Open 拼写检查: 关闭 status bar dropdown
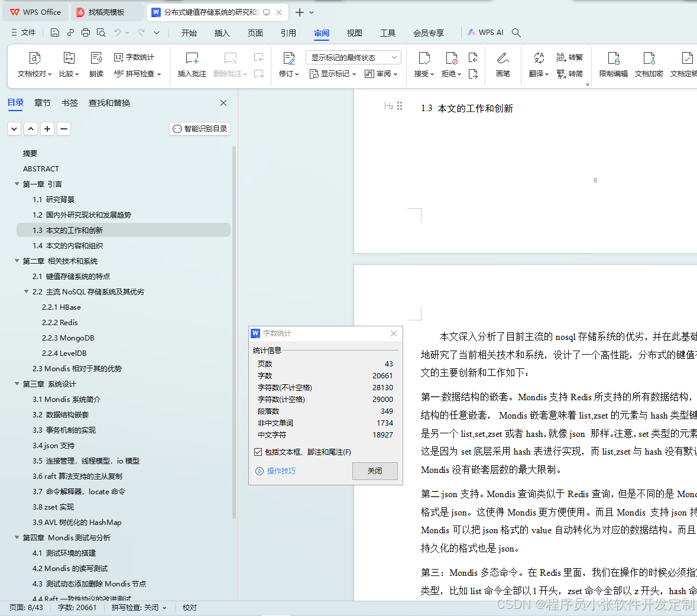Viewport: 697px width, 616px height. [x=139, y=608]
